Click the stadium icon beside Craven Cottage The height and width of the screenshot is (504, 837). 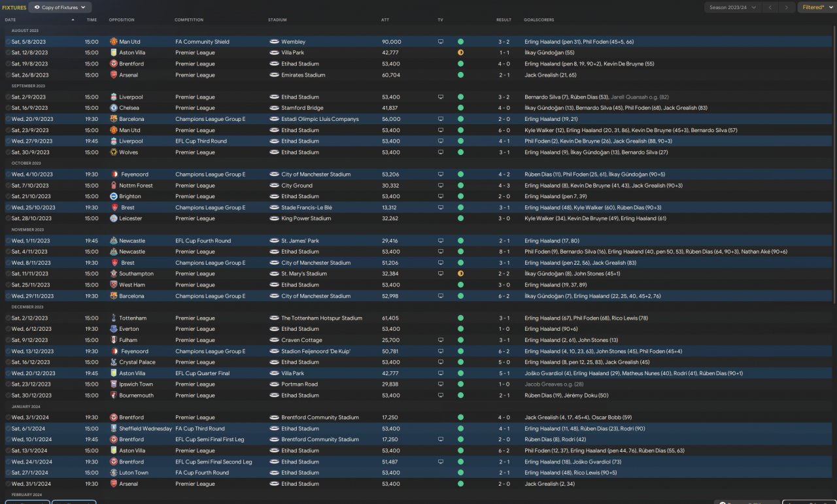275,340
